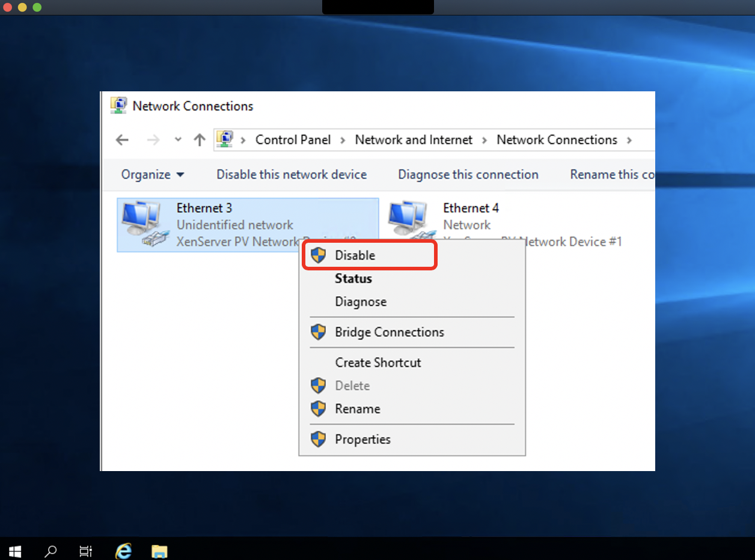The width and height of the screenshot is (755, 560).
Task: Click the shield icon beside Bridge Connections
Action: [x=319, y=332]
